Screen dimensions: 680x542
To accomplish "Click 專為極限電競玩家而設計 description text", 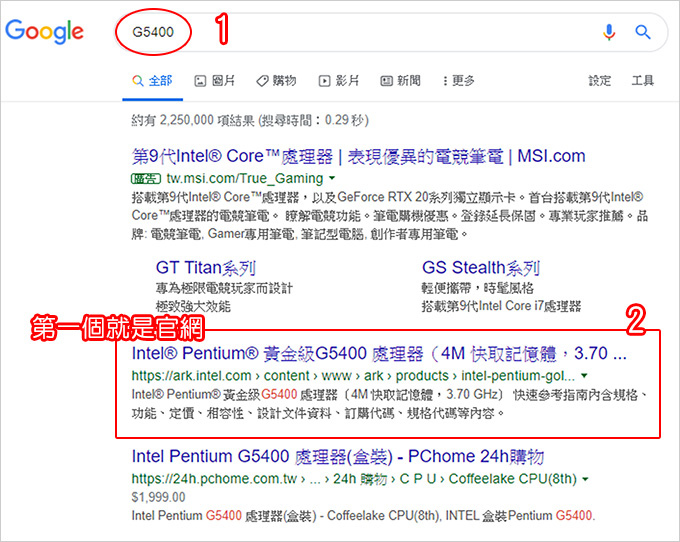I will pyautogui.click(x=224, y=288).
